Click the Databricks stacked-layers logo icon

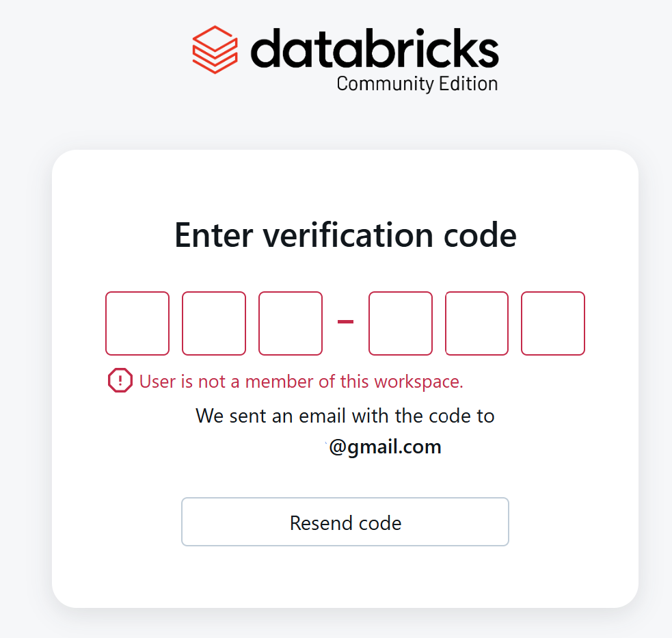215,49
